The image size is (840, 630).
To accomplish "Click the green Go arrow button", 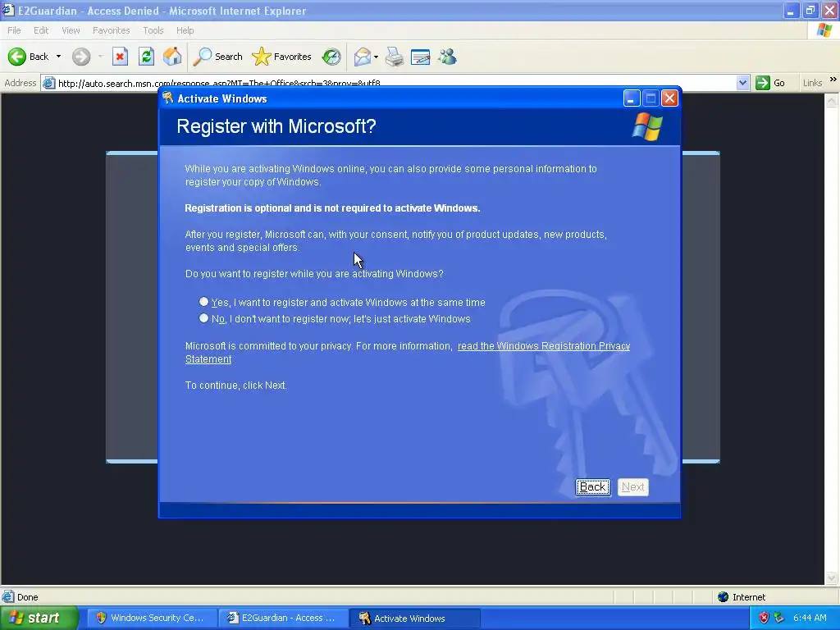I will click(x=762, y=83).
